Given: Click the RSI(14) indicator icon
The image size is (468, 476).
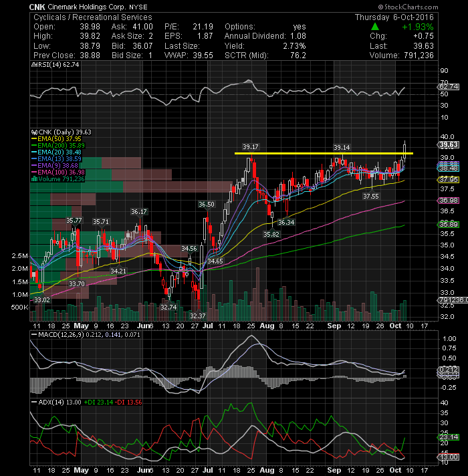Looking at the screenshot, I should coord(34,65).
